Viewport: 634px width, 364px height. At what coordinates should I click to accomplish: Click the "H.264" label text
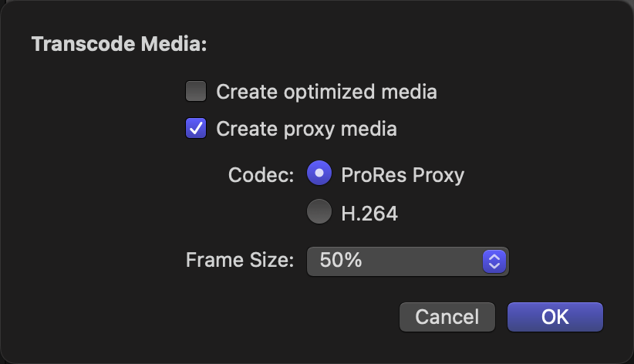pos(369,214)
